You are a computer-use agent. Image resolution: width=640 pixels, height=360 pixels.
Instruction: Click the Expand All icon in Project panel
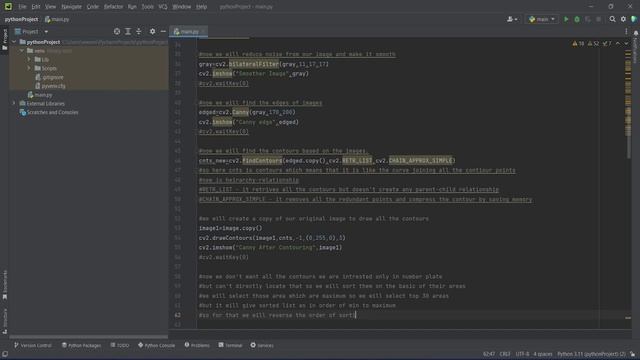128,31
